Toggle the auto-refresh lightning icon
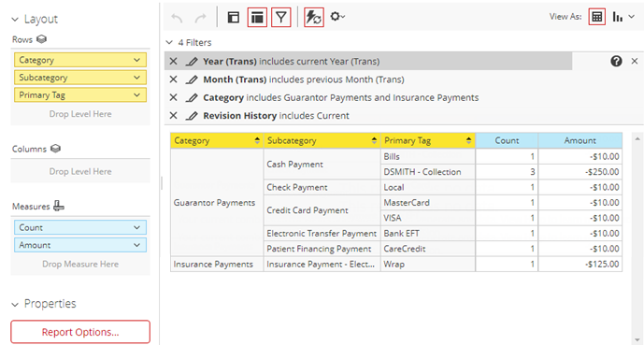644x345 pixels. (x=314, y=17)
